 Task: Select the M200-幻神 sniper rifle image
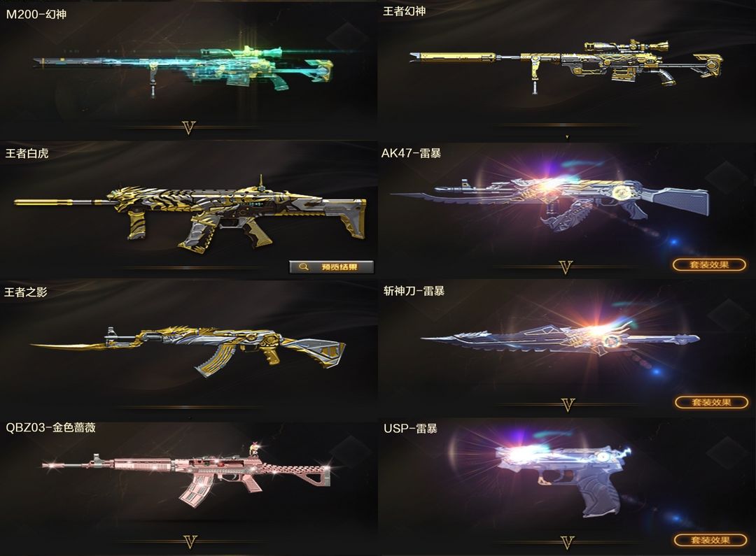183,70
